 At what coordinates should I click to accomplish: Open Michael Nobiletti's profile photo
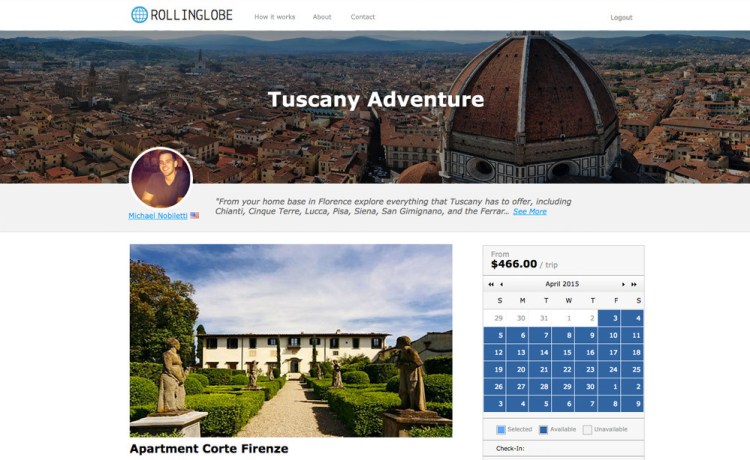tap(161, 178)
